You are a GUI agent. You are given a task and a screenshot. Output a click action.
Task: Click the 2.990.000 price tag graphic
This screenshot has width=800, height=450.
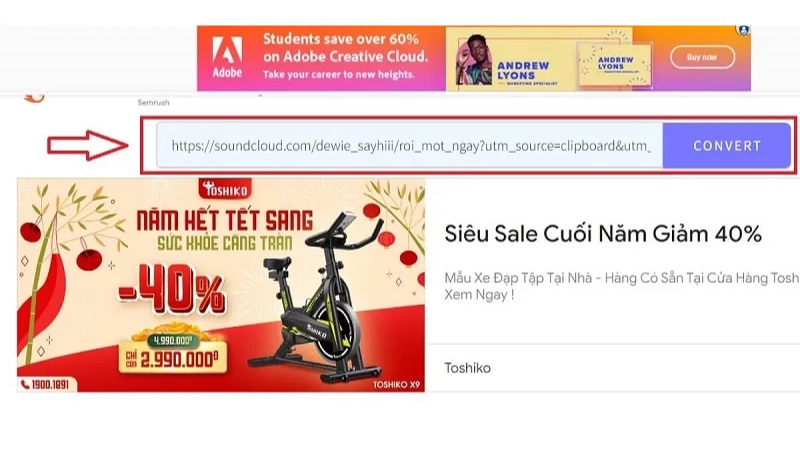click(x=173, y=355)
